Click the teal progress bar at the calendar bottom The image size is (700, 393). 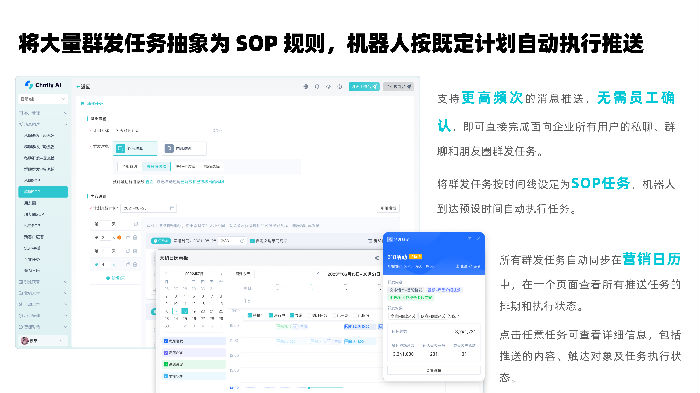326,388
